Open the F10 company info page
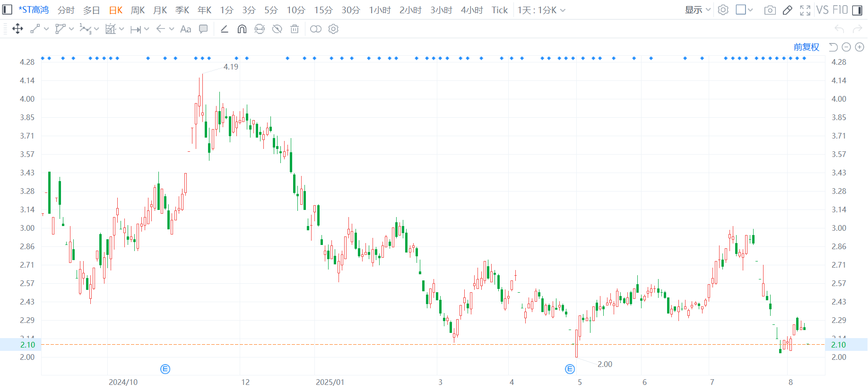This screenshot has width=868, height=392. (x=840, y=10)
